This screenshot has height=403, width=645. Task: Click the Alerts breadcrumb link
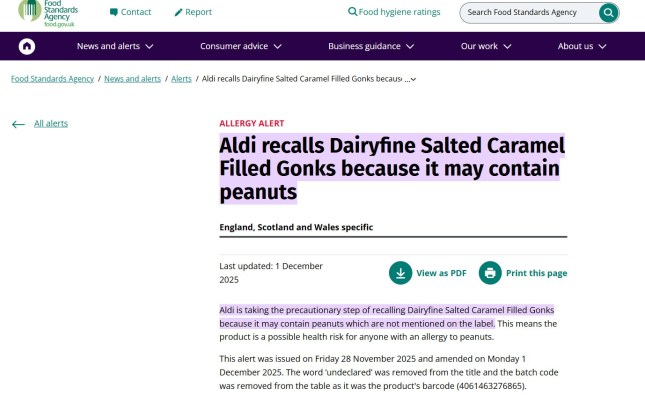pos(181,78)
